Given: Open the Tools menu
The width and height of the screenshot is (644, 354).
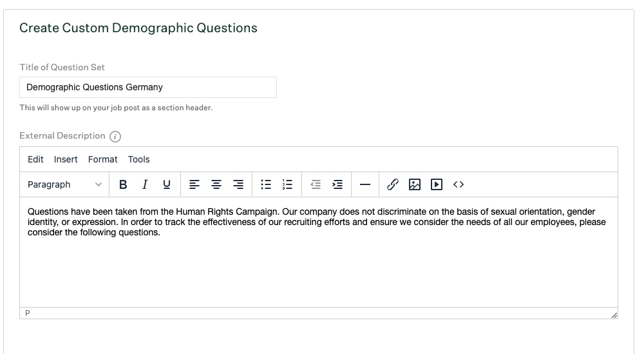Looking at the screenshot, I should pos(139,159).
